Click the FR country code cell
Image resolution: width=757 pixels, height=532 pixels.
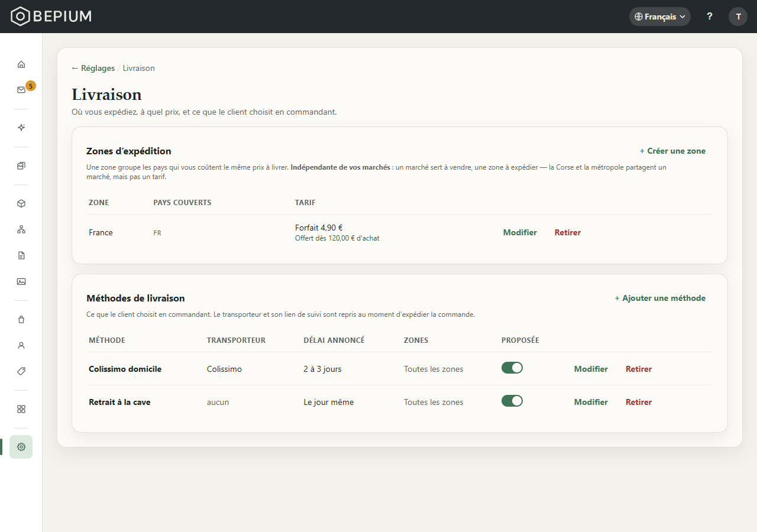tap(157, 233)
